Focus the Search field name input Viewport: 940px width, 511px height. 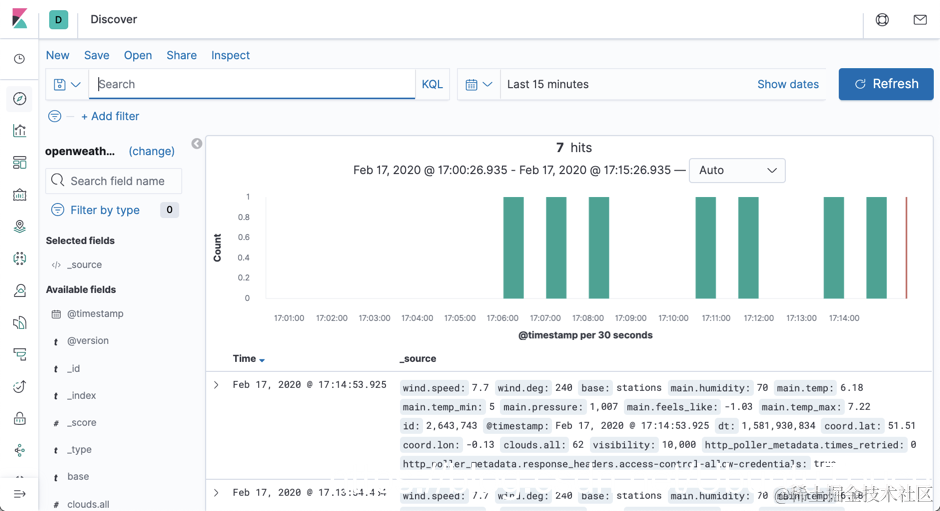tap(113, 181)
